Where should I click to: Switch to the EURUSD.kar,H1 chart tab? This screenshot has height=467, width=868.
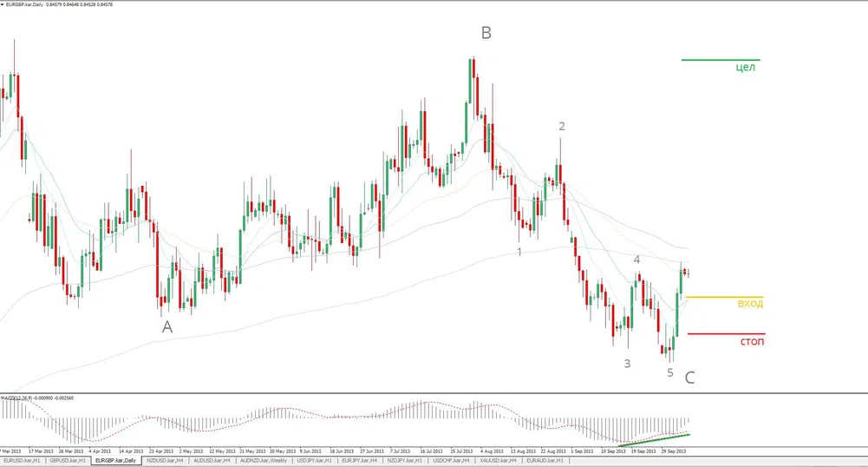(23, 460)
